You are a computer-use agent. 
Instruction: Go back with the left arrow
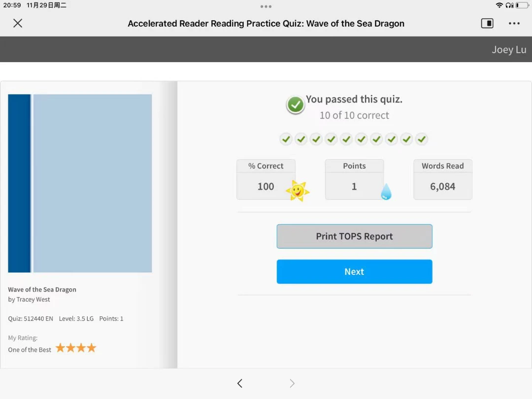[x=240, y=383]
